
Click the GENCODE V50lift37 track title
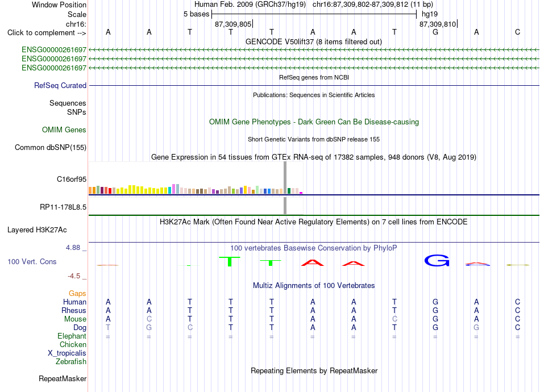click(313, 41)
